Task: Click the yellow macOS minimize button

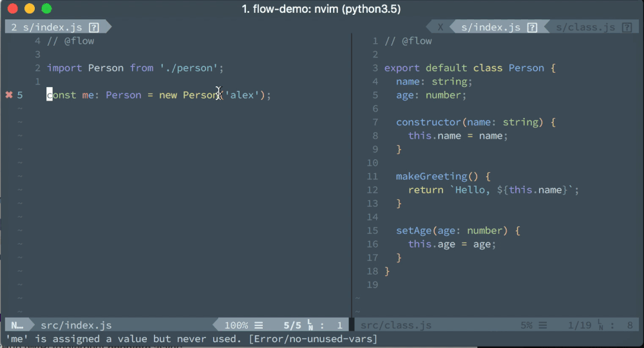Action: click(x=30, y=8)
